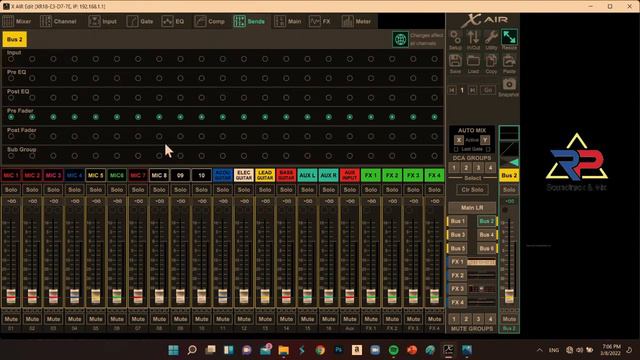Open the Setup gears icon
This screenshot has width=640, height=360.
[x=455, y=38]
